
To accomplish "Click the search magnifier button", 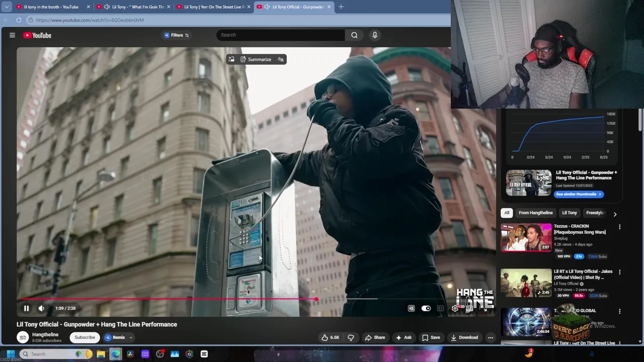I will [354, 35].
